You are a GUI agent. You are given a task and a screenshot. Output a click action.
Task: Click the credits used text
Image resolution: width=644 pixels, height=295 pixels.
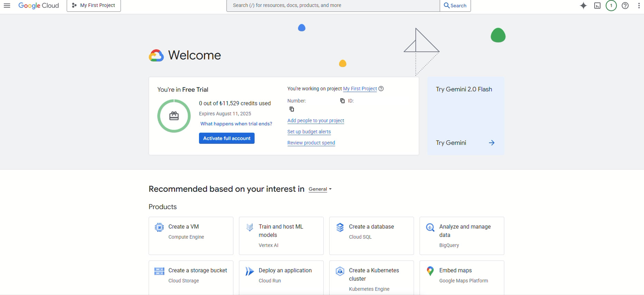pyautogui.click(x=235, y=103)
